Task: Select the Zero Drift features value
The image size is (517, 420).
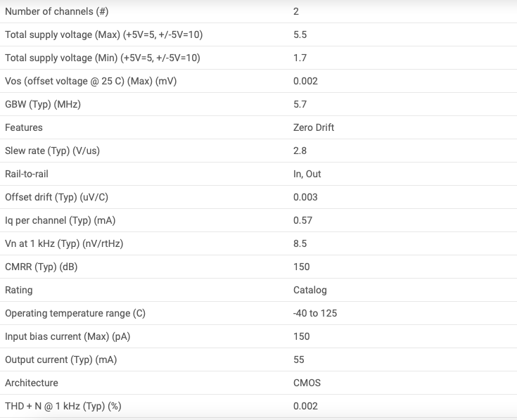Action: pyautogui.click(x=314, y=127)
